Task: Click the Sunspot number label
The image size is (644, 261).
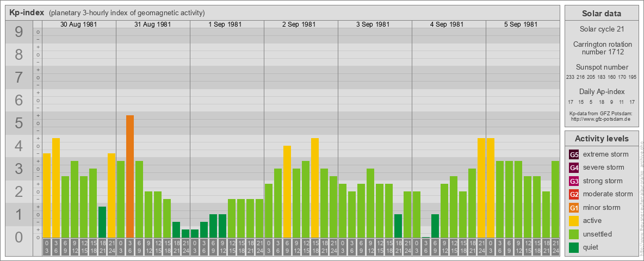Action: pos(602,67)
